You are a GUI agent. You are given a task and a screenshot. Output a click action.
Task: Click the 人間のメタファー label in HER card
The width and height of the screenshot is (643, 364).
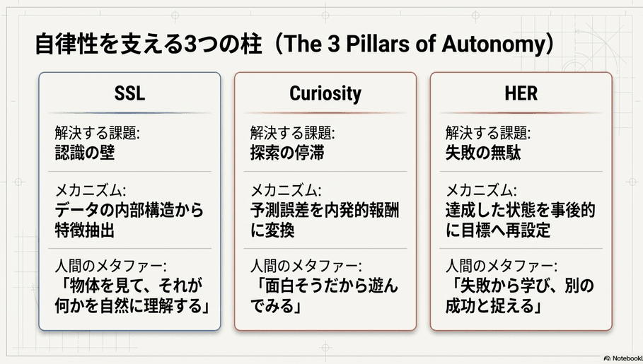502,266
